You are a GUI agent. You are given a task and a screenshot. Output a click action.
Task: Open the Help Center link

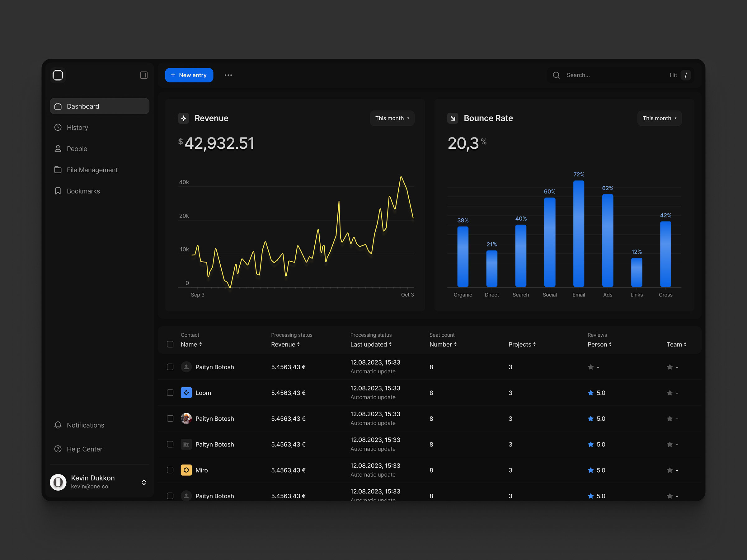(100, 449)
